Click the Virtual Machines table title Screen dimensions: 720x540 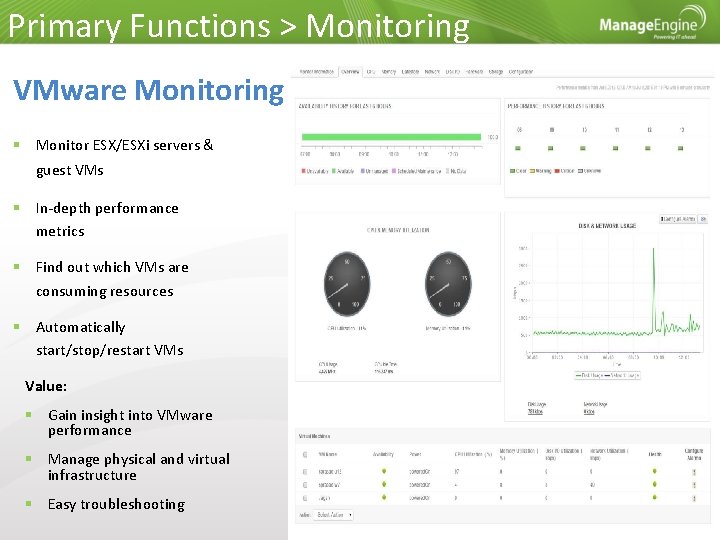[x=315, y=436]
